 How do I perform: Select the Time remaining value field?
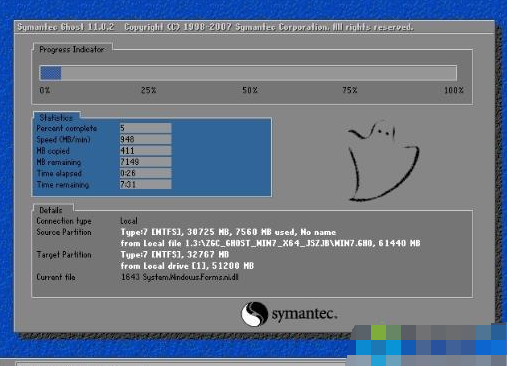point(145,184)
